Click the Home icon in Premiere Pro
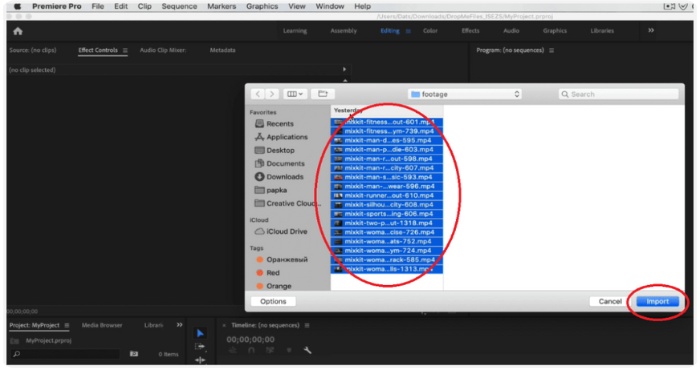The width and height of the screenshot is (700, 368). (x=18, y=31)
